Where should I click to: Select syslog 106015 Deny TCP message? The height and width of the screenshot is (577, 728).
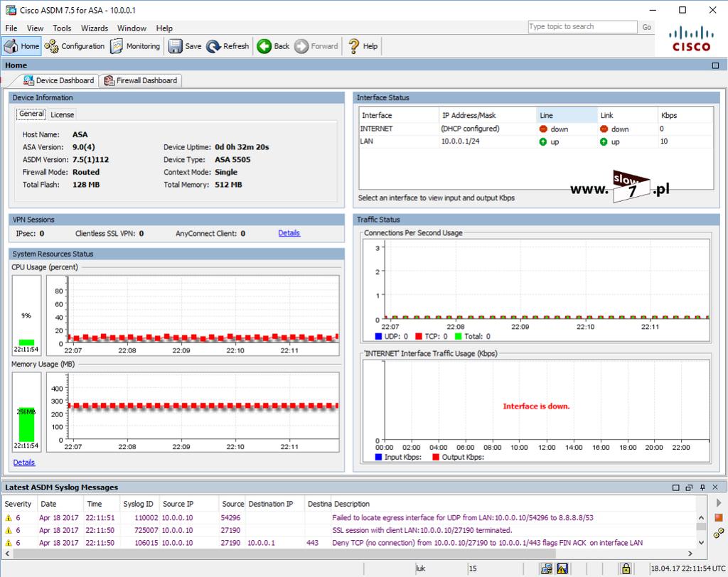(x=349, y=543)
